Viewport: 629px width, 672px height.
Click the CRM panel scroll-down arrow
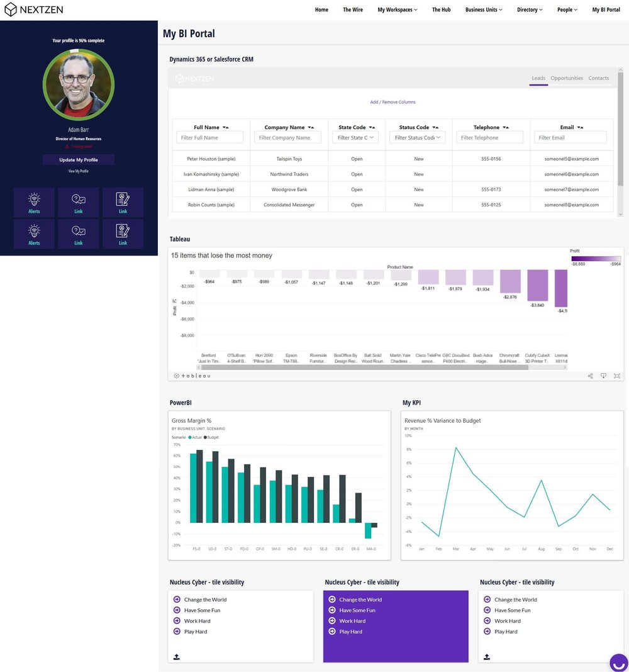(620, 215)
